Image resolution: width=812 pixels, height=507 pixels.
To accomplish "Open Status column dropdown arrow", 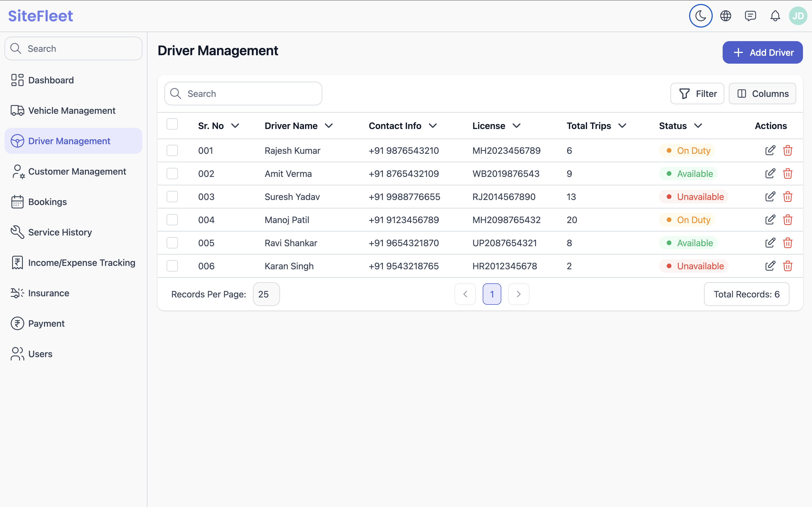I will 698,126.
